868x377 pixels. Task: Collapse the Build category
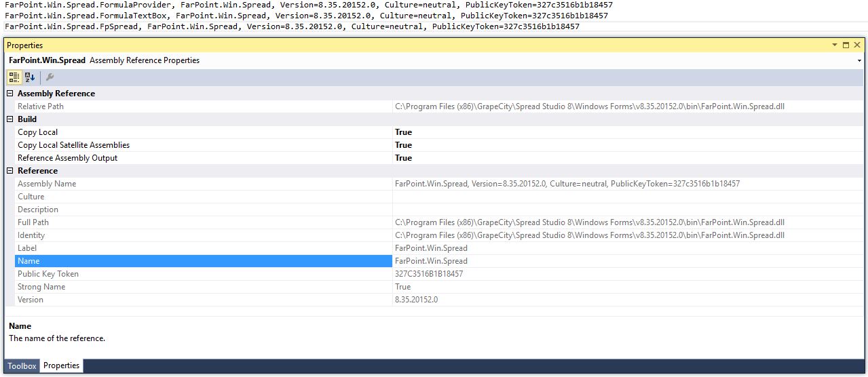click(10, 119)
